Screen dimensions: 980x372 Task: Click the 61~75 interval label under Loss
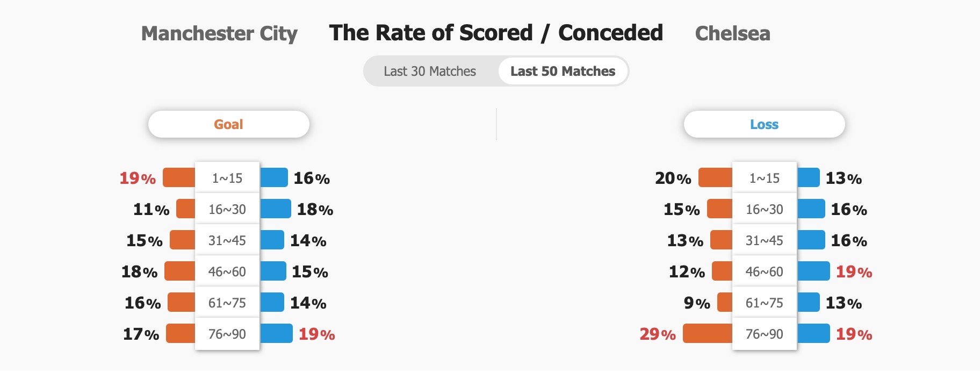click(x=764, y=303)
